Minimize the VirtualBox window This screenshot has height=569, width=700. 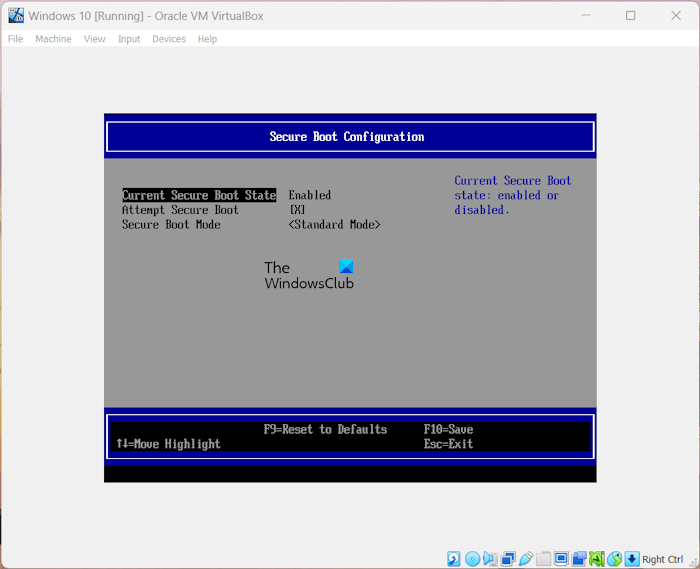(586, 16)
